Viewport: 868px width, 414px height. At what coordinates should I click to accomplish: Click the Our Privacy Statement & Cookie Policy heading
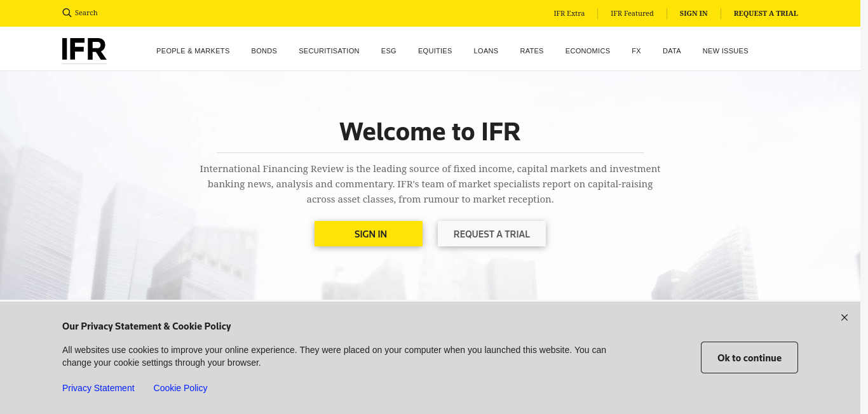click(147, 326)
